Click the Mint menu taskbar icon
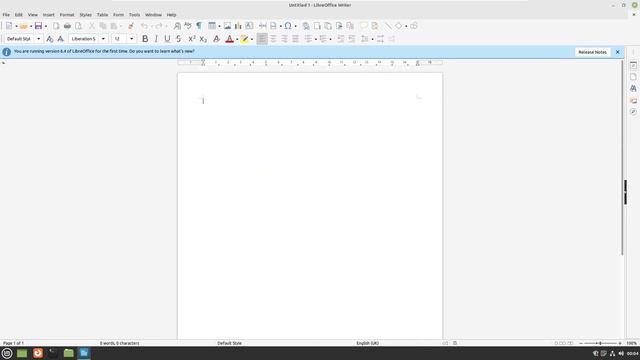The image size is (640, 360). [x=7, y=353]
